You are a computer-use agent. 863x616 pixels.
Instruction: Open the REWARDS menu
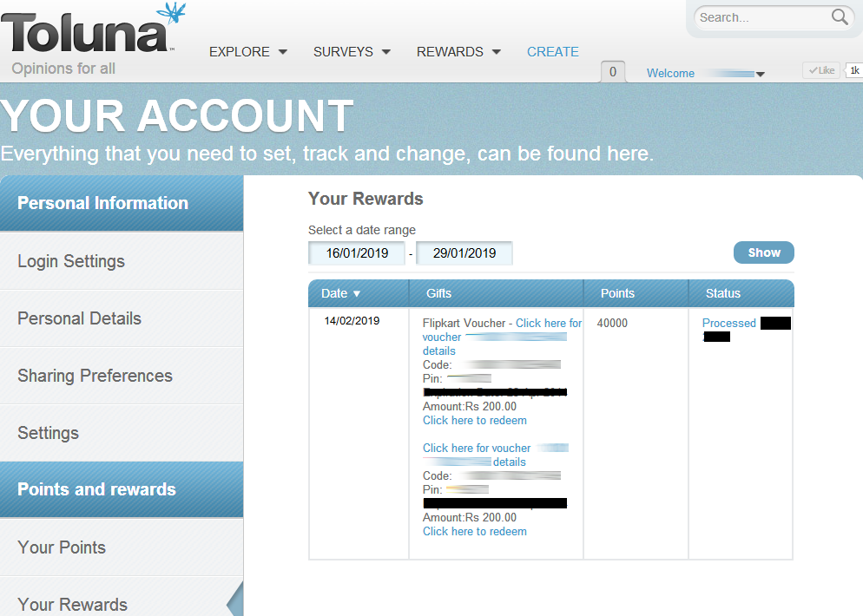pyautogui.click(x=450, y=52)
